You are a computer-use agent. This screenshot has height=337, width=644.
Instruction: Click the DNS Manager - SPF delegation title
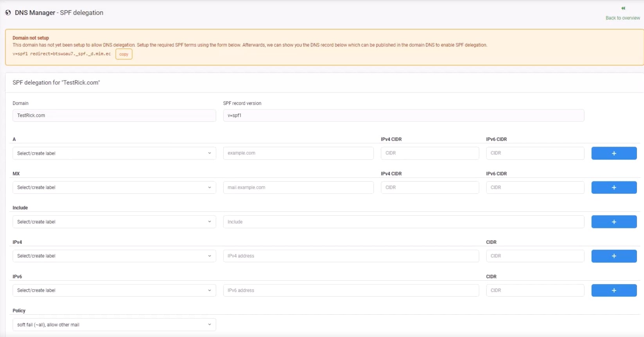pos(59,13)
